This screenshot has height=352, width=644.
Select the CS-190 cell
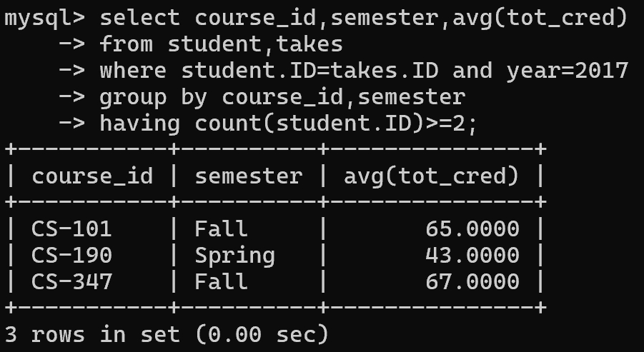click(71, 255)
